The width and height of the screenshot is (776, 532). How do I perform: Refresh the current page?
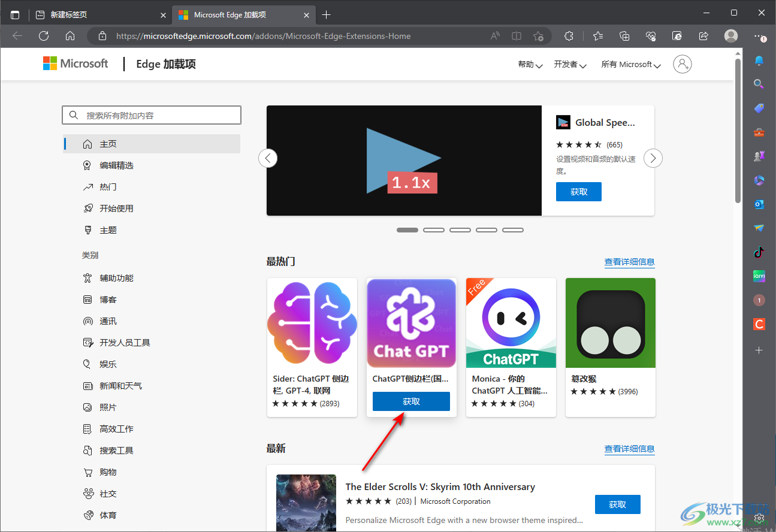click(x=44, y=36)
